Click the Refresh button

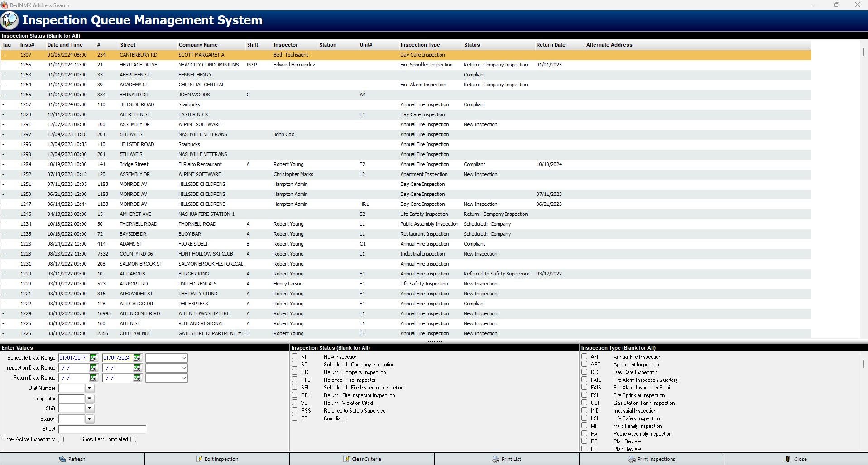click(72, 459)
